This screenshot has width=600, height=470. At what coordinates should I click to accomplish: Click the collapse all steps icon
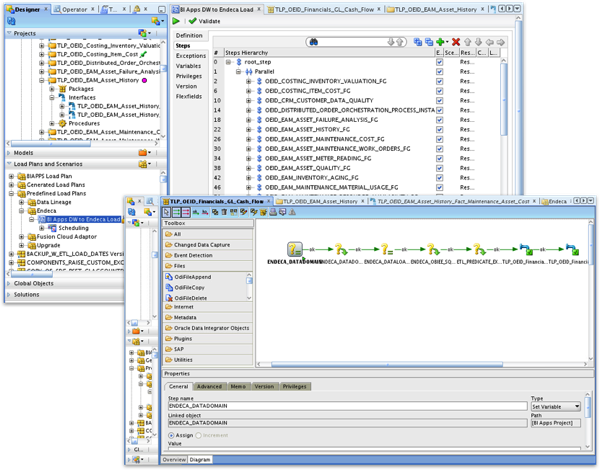(429, 42)
